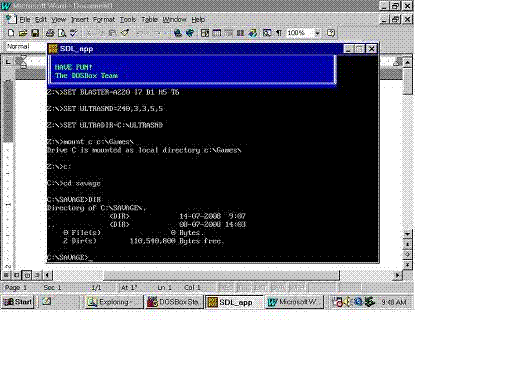Open the File menu in Word
The width and height of the screenshot is (512, 384).
click(25, 20)
